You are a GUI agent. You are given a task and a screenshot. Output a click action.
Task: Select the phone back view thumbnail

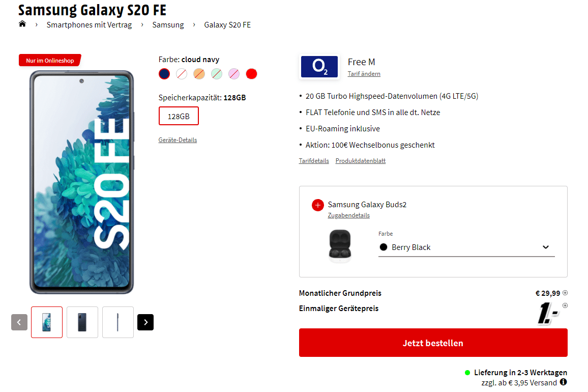[82, 322]
